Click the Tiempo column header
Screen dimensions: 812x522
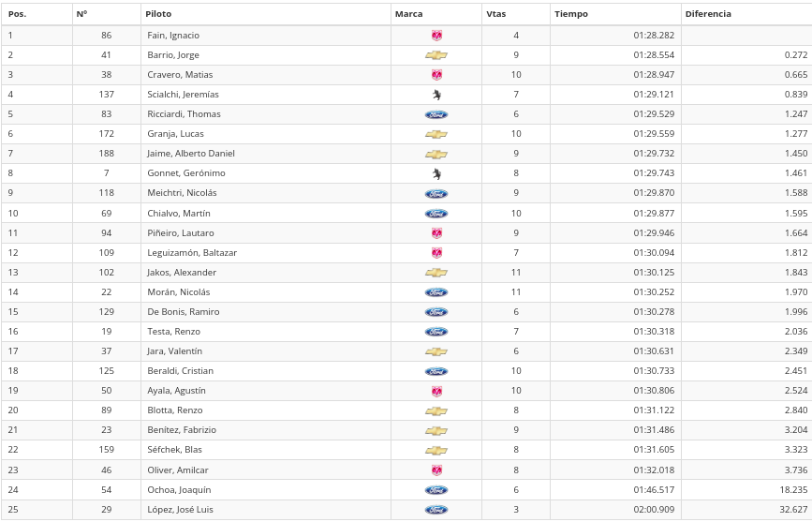click(571, 14)
